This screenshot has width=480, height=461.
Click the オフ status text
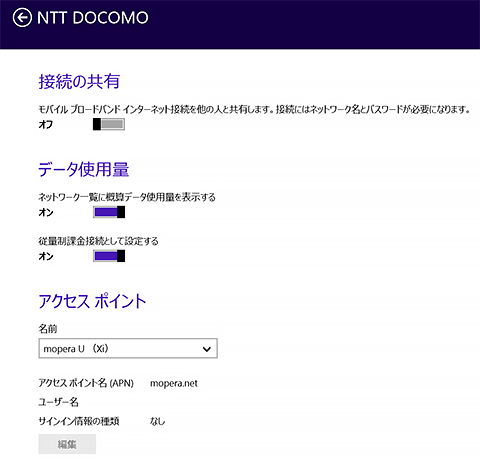[x=46, y=124]
